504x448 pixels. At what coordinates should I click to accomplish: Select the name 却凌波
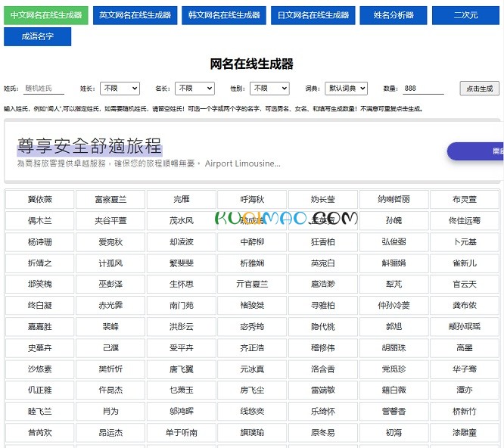[x=182, y=242]
